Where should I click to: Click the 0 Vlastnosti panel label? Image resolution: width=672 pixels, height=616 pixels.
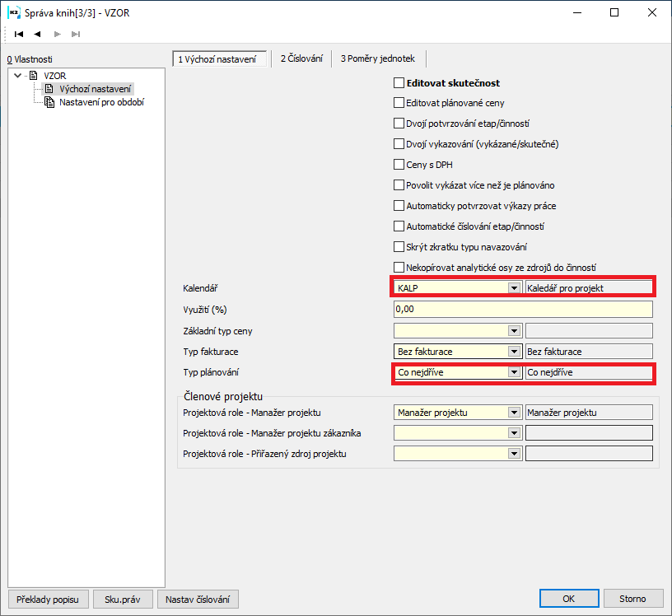pos(30,59)
